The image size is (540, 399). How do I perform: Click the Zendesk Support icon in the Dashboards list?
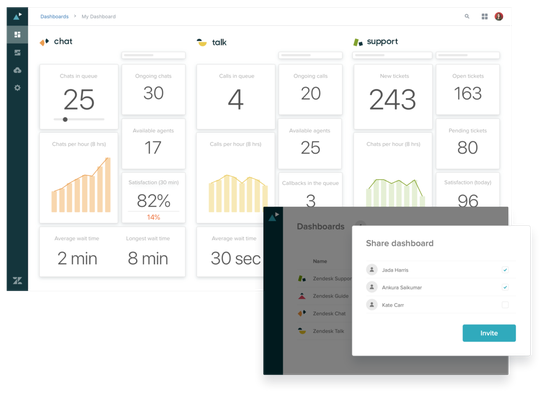tap(302, 278)
